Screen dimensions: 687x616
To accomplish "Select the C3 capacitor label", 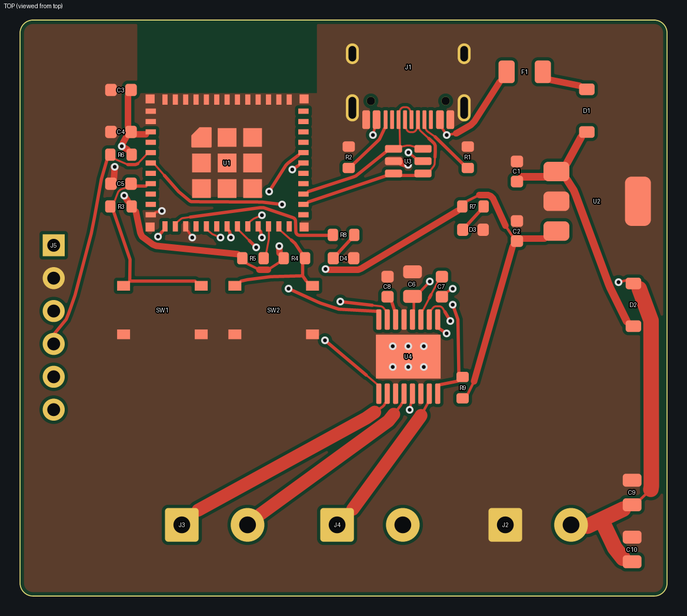I will [x=121, y=90].
